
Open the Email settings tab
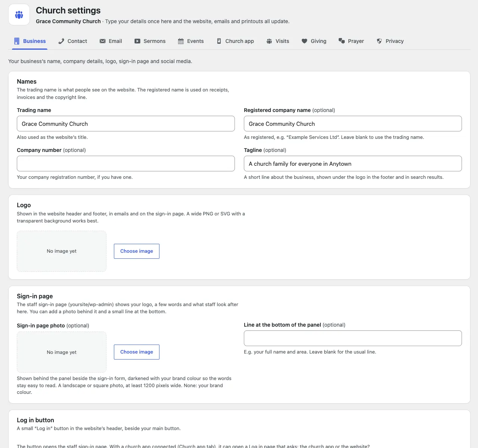point(111,41)
